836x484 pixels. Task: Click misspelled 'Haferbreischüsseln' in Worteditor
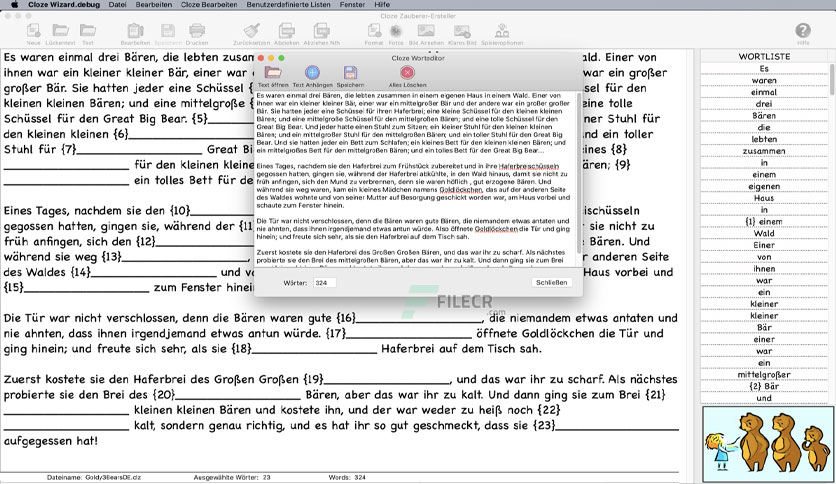tap(529, 166)
